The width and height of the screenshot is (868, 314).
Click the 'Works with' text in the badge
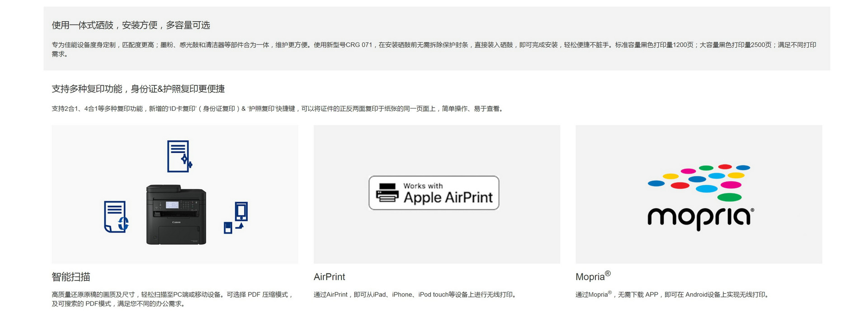(x=423, y=186)
